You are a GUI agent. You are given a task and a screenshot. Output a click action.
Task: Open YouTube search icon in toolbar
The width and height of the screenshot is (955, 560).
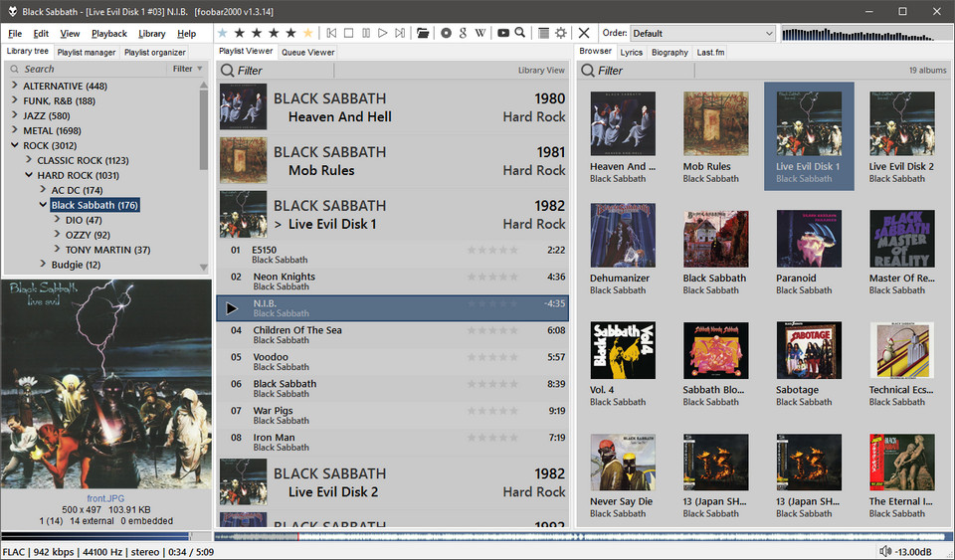(x=503, y=33)
